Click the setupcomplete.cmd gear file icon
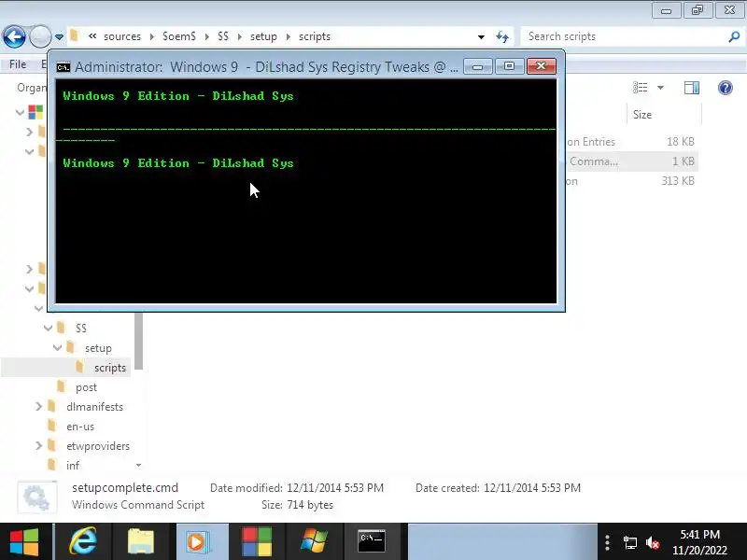This screenshot has height=560, width=747. pos(37,497)
